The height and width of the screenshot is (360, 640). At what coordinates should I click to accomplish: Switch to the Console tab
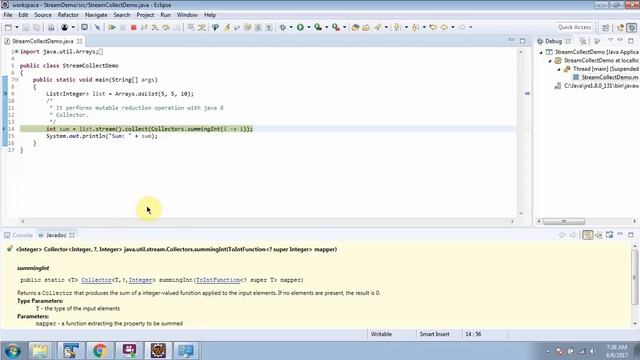point(19,235)
